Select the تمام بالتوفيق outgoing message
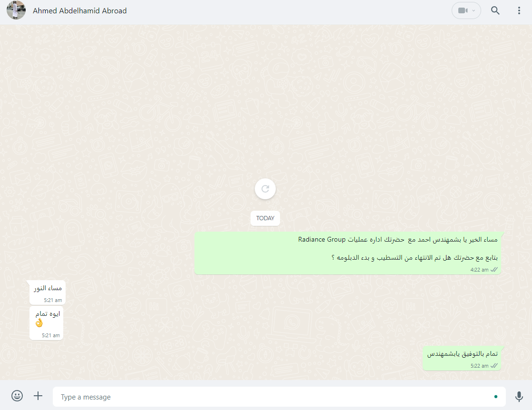Screen dimensions: 532x410 pyautogui.click(x=462, y=359)
